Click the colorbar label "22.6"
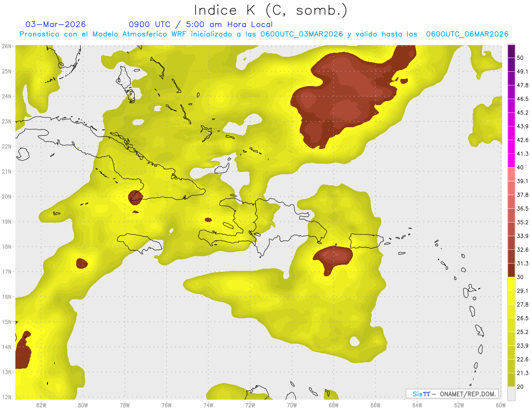The height and width of the screenshot is (411, 532). click(x=523, y=360)
